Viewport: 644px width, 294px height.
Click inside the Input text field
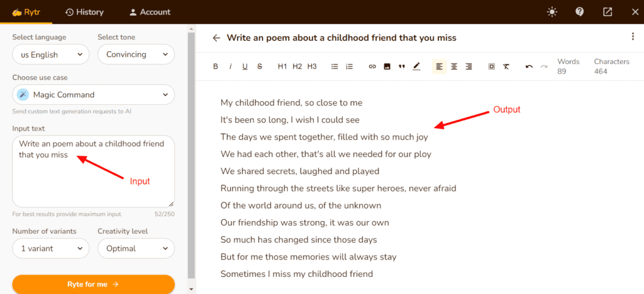point(93,179)
